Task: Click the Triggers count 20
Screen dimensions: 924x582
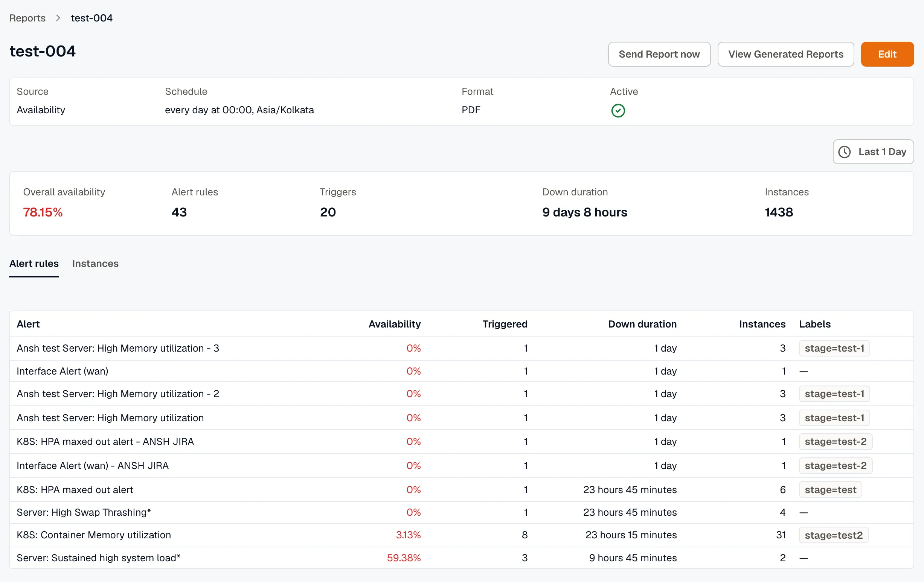Action: click(328, 212)
